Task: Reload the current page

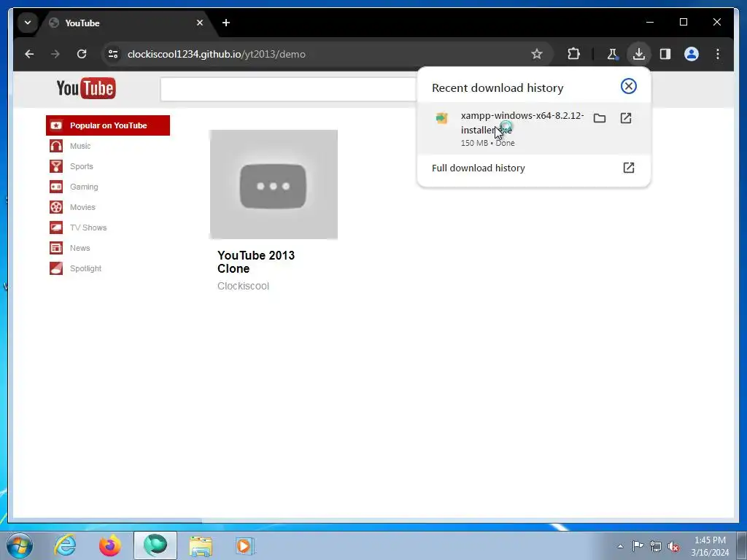Action: point(82,54)
